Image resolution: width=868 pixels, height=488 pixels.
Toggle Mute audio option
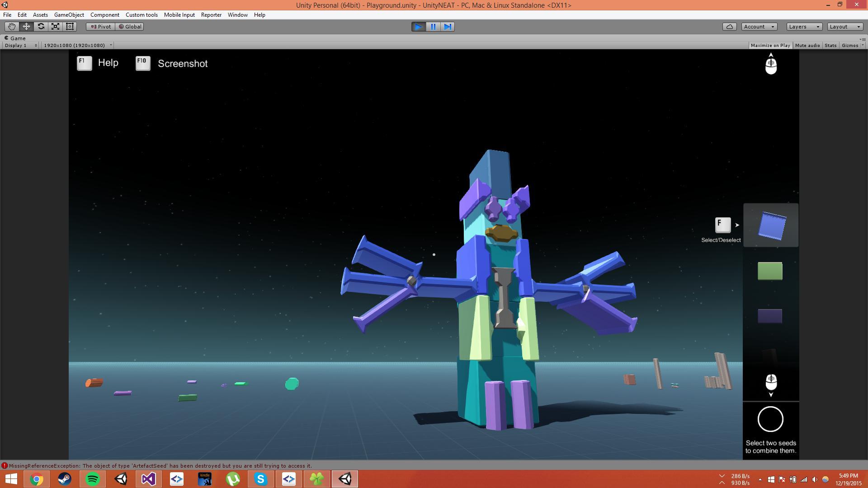click(807, 45)
